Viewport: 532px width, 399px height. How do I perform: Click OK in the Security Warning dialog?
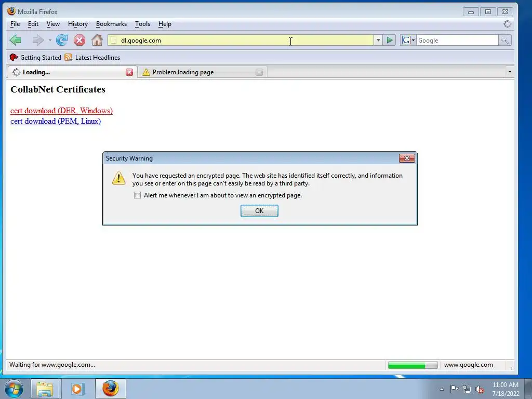259,211
